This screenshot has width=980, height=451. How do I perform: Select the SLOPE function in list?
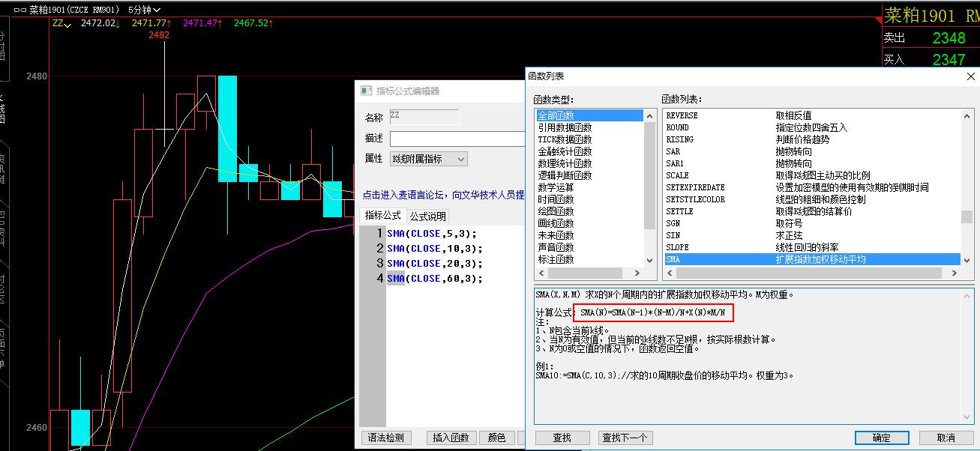pyautogui.click(x=677, y=247)
